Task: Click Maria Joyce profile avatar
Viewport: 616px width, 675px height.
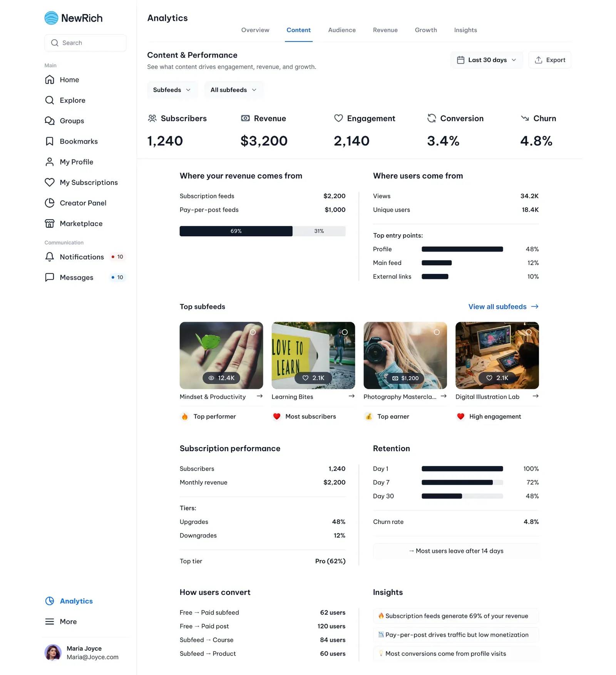Action: [x=53, y=653]
